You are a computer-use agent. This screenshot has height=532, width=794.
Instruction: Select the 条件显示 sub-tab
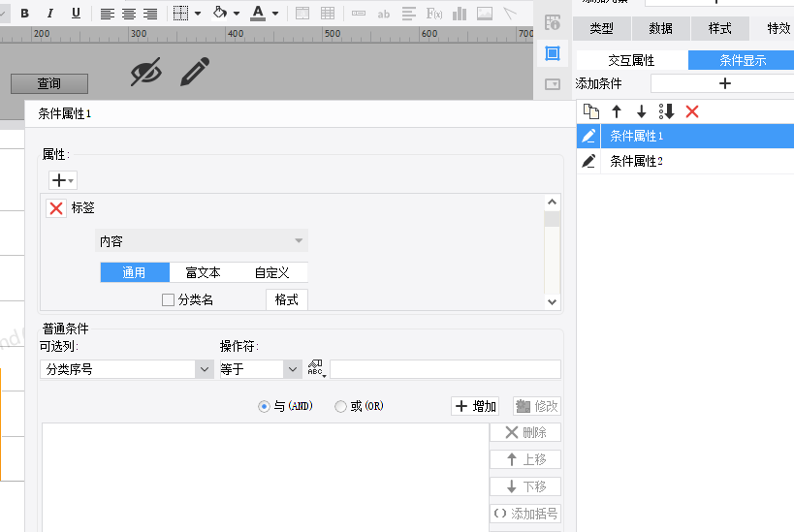[741, 60]
